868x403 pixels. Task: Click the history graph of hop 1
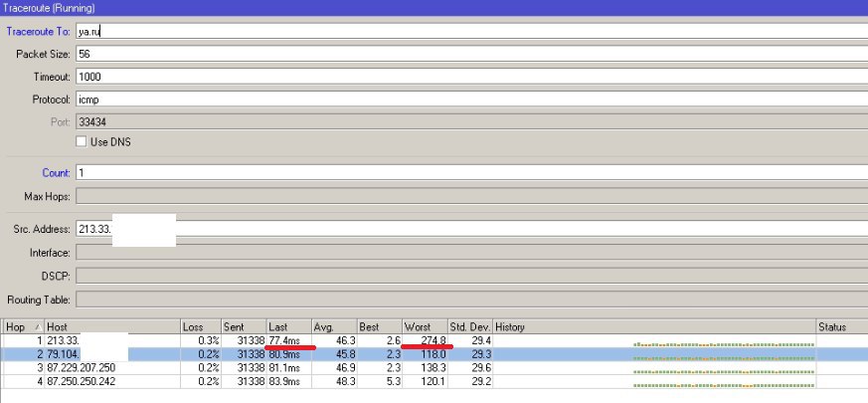click(x=724, y=344)
